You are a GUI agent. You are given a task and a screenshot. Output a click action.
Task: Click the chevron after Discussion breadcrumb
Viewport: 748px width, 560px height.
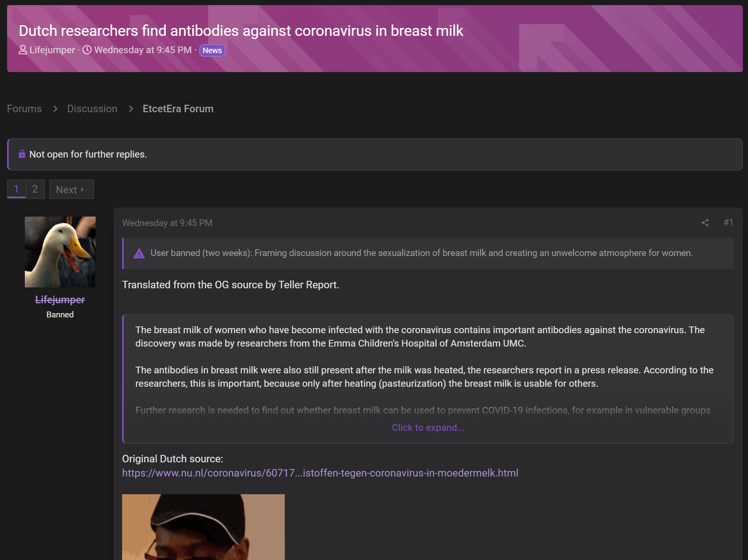(131, 109)
